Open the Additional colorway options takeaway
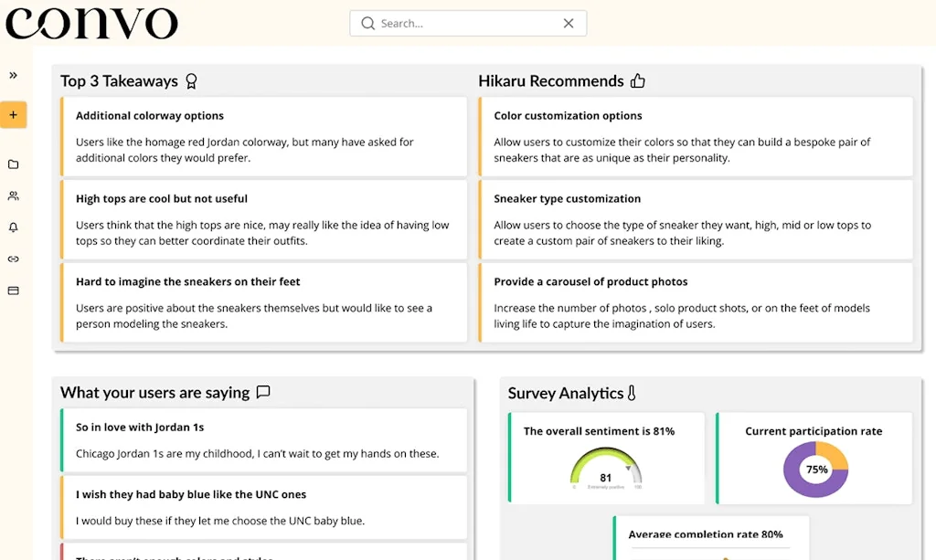The width and height of the screenshot is (936, 560). 263,136
